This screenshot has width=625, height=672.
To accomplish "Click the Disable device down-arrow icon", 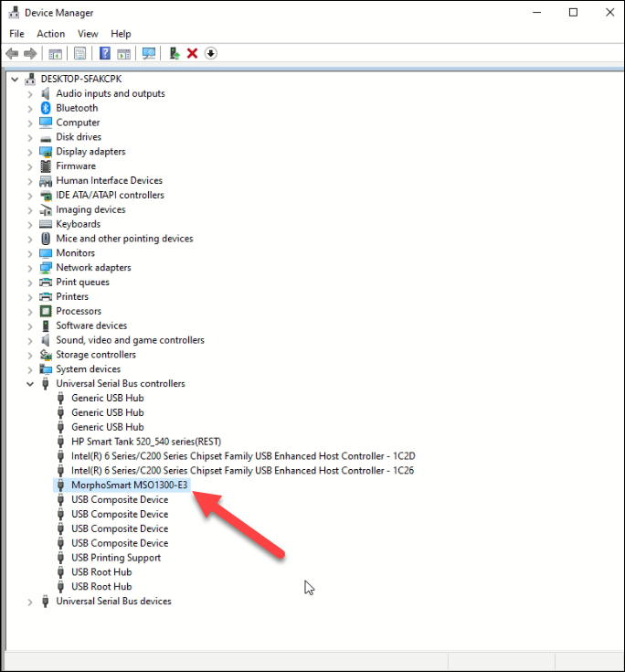I will (x=211, y=54).
